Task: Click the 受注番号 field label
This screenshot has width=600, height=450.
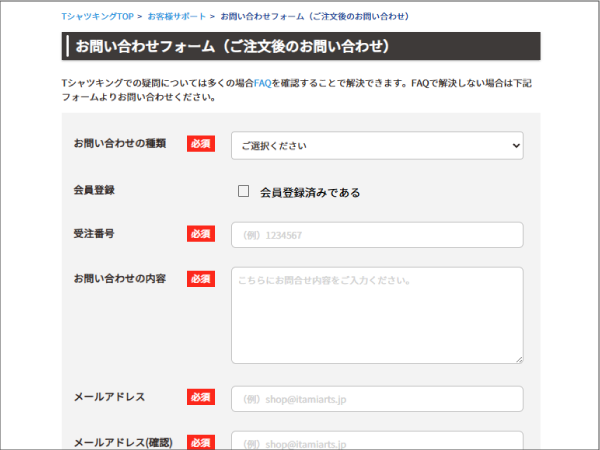Action: (94, 234)
